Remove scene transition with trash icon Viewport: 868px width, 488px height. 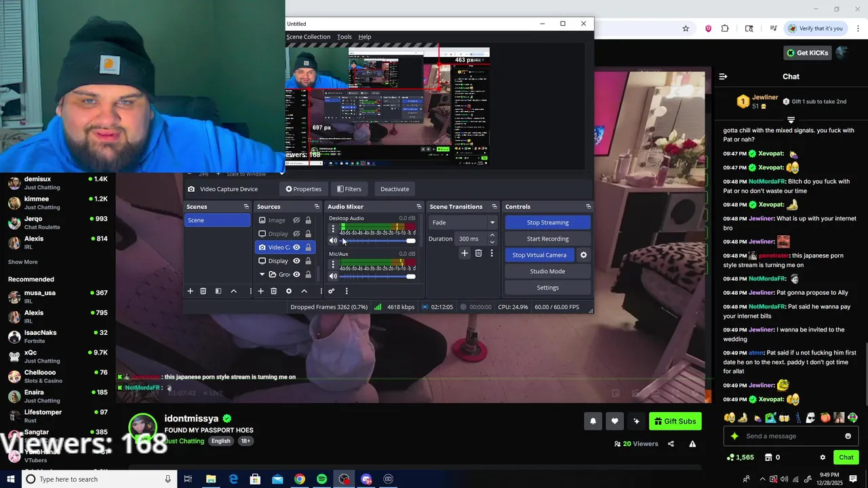[478, 253]
